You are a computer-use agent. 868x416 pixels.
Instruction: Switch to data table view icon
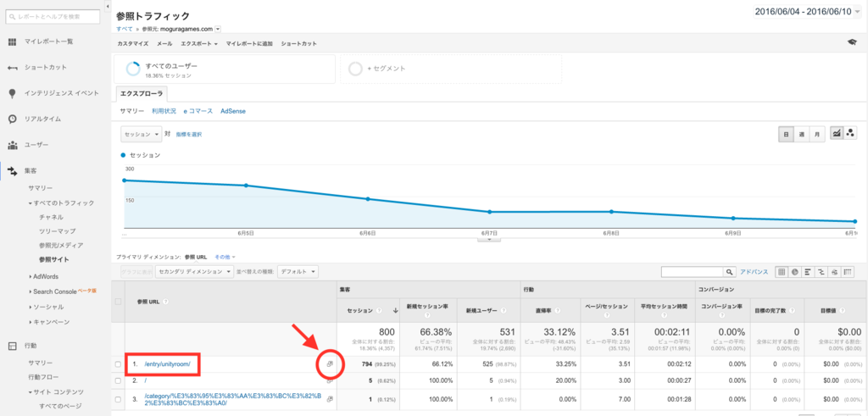click(782, 272)
